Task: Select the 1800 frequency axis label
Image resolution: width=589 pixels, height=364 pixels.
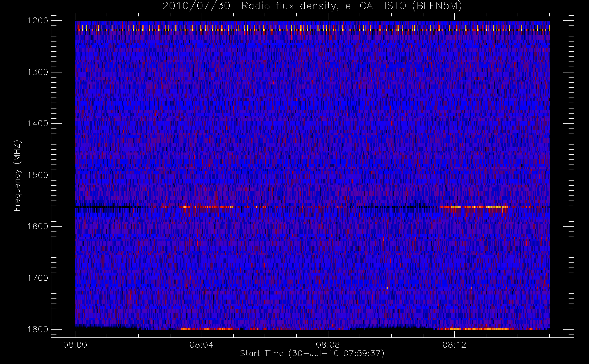Action: [x=38, y=329]
